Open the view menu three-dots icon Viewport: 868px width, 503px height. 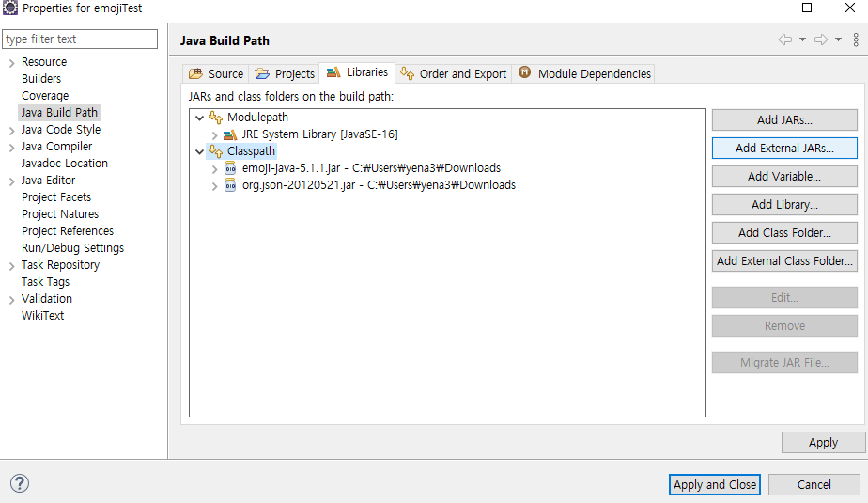(x=856, y=39)
